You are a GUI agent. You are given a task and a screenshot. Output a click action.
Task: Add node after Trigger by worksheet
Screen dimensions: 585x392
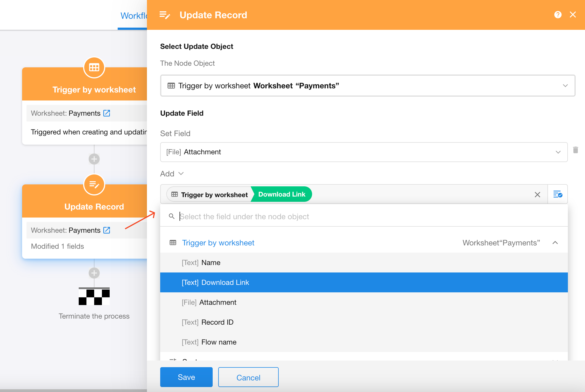94,159
